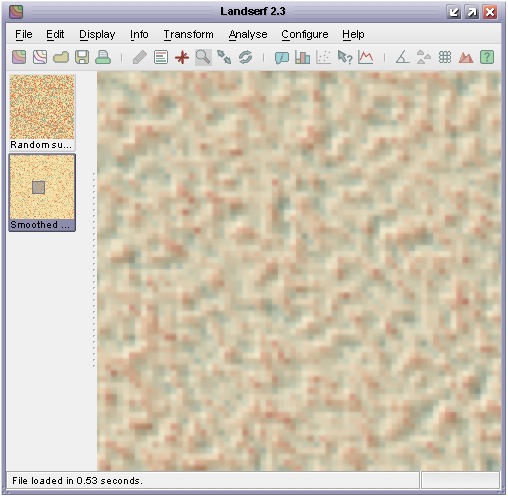508x497 pixels.
Task: Close the Landserf window
Action: coord(490,12)
